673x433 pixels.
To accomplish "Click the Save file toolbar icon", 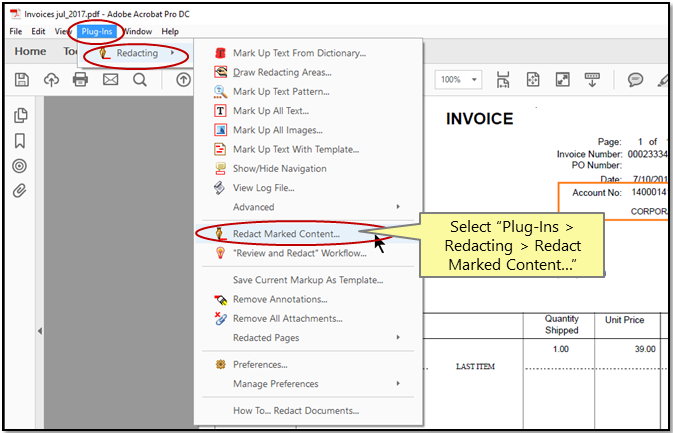I will click(x=22, y=80).
